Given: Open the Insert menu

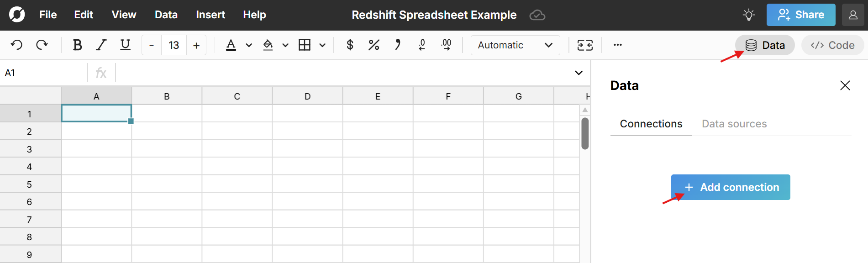Looking at the screenshot, I should tap(210, 15).
